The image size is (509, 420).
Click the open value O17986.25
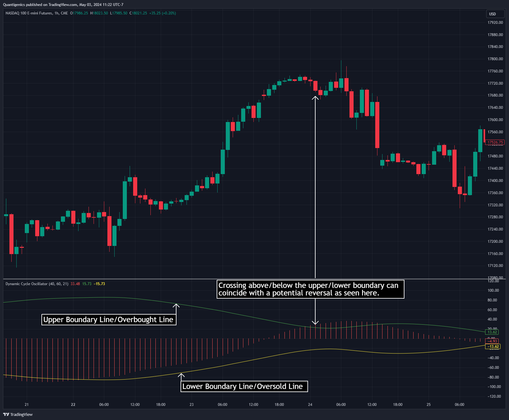(x=79, y=13)
